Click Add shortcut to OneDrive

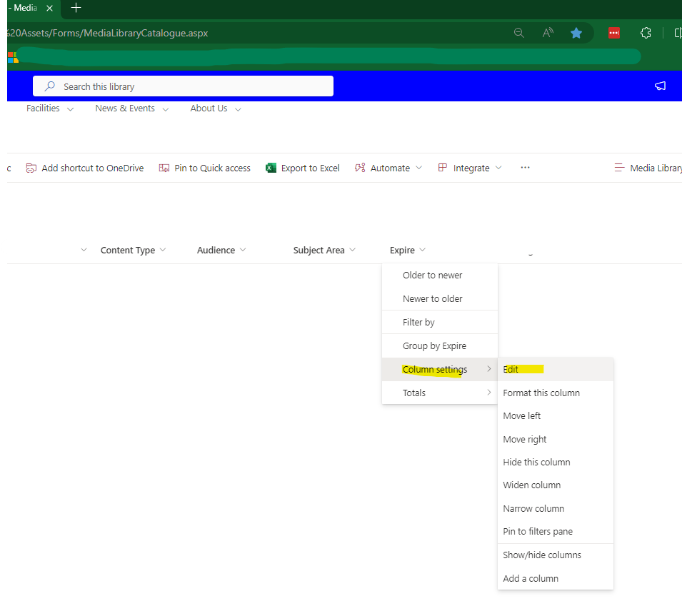pyautogui.click(x=85, y=168)
